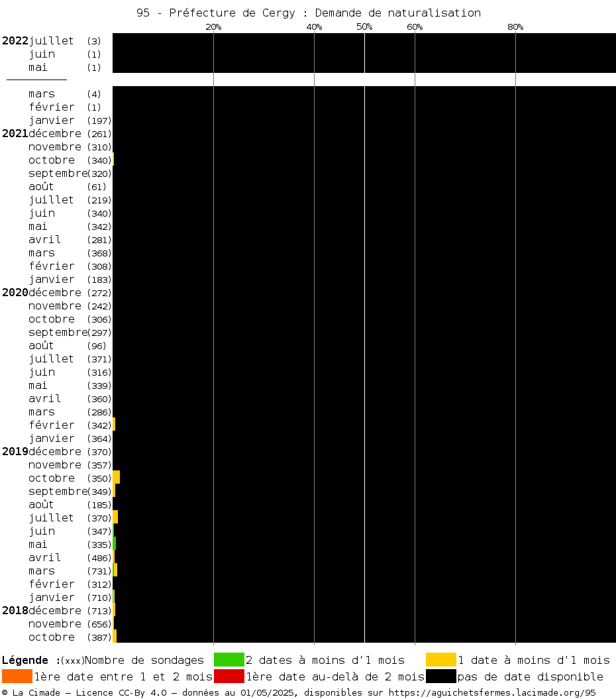Click the survey count '(219)'
The height and width of the screenshot is (699, 616).
click(x=99, y=200)
